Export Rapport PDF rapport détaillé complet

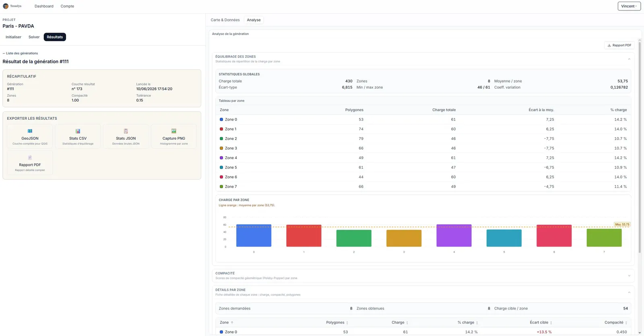30,163
